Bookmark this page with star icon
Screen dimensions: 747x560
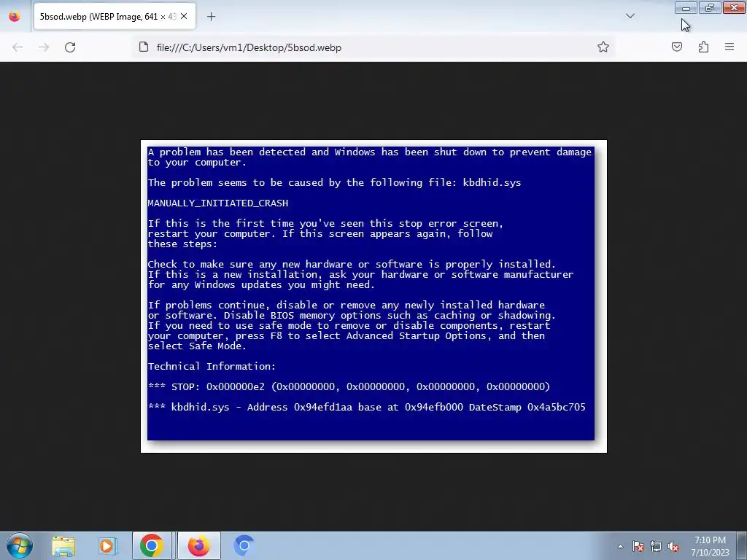coord(603,47)
